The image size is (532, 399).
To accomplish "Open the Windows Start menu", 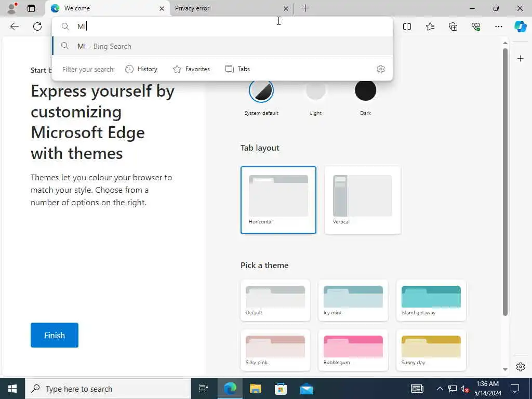I will coord(12,389).
